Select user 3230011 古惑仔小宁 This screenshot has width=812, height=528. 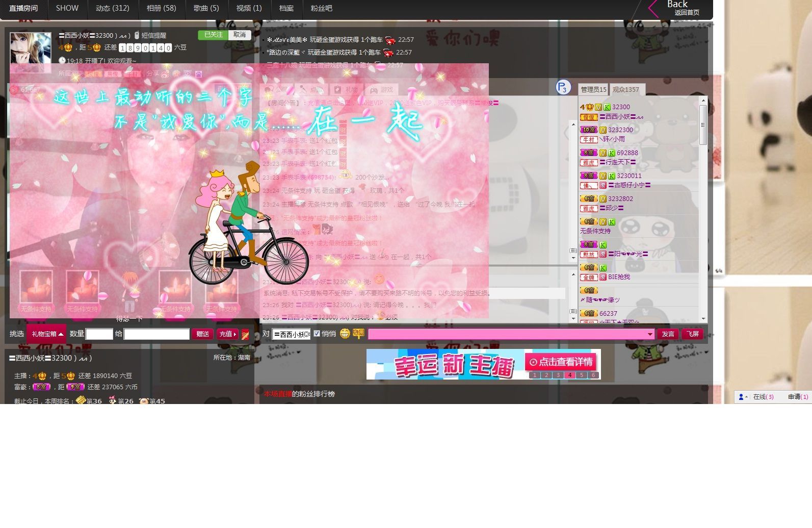(639, 181)
